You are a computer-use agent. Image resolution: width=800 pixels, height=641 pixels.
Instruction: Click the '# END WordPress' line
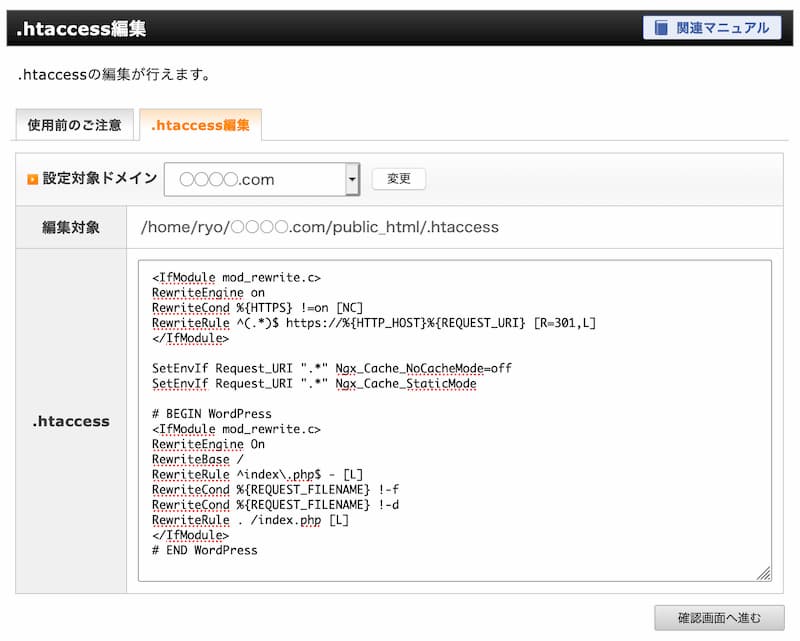(x=205, y=550)
